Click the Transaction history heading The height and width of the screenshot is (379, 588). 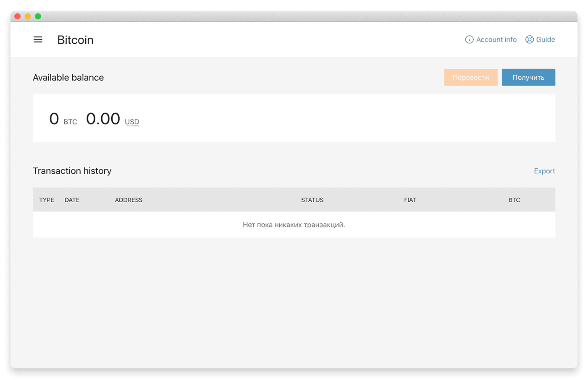72,171
